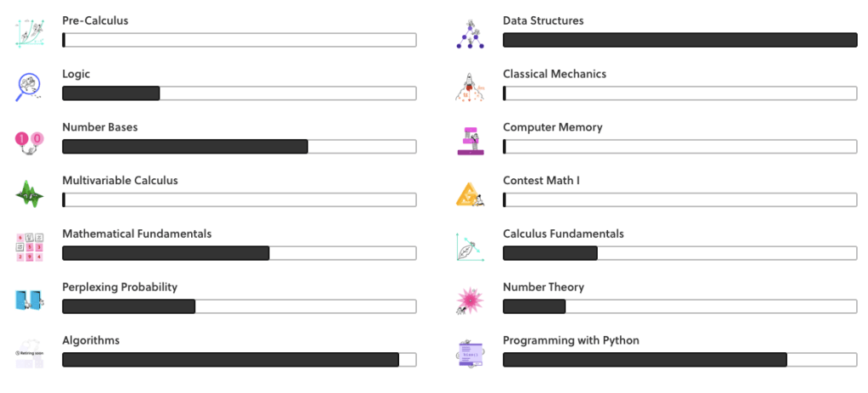The height and width of the screenshot is (393, 868).
Task: Click the Programming with Python progress bar
Action: (x=679, y=359)
